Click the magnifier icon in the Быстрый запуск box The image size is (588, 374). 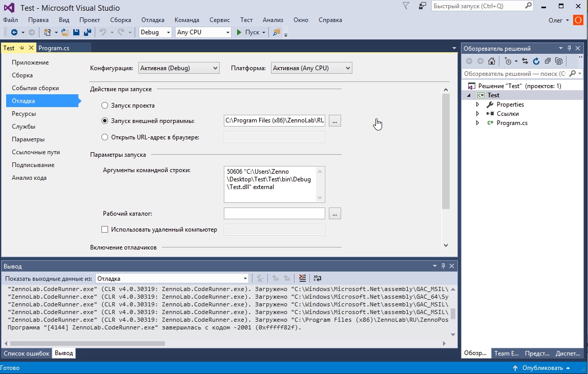(529, 6)
